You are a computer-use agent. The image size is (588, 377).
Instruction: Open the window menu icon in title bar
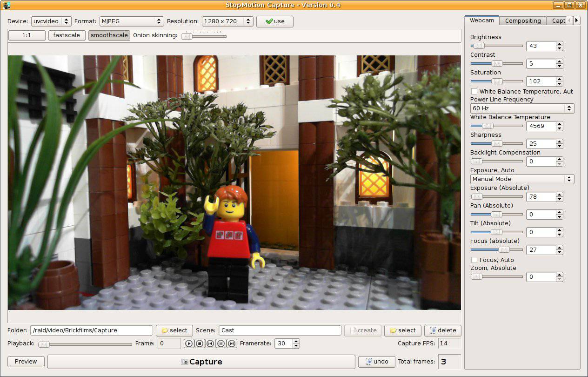6,5
